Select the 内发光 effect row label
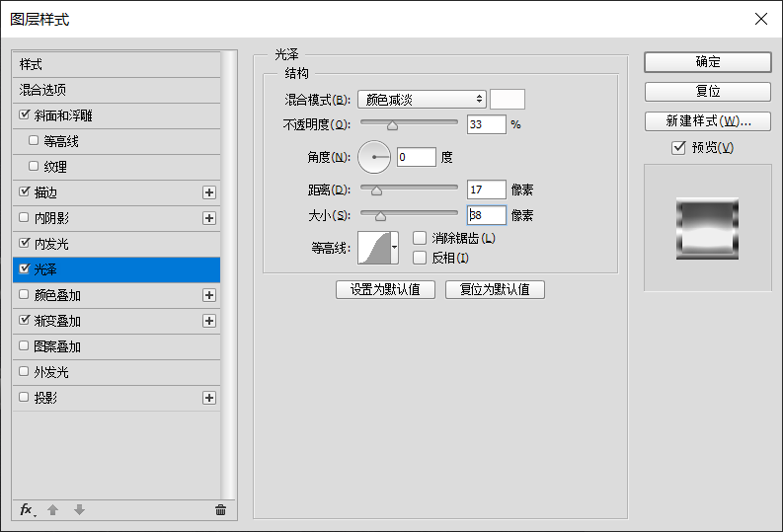 point(51,244)
